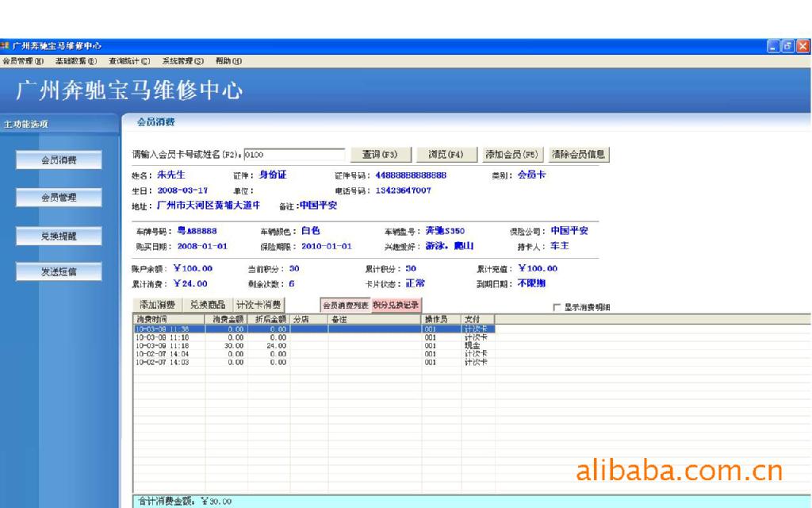Click the 清除会员信息 button
This screenshot has width=812, height=508.
(x=579, y=155)
